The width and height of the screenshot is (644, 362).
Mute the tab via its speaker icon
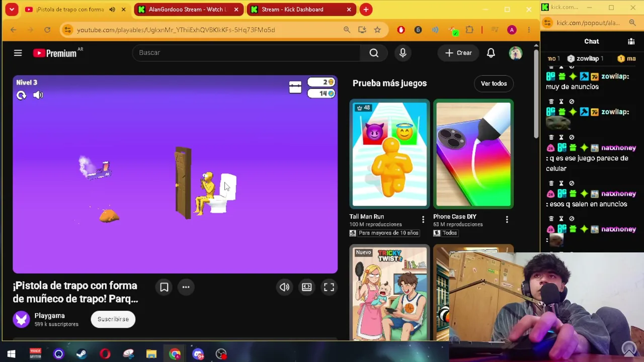[112, 10]
